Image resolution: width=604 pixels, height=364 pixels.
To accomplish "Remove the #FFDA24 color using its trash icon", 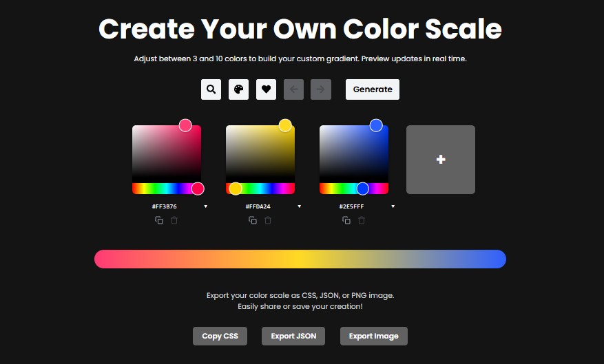I will coord(268,220).
